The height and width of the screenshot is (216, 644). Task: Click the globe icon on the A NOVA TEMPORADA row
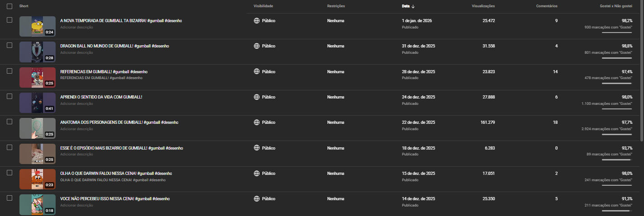[256, 21]
